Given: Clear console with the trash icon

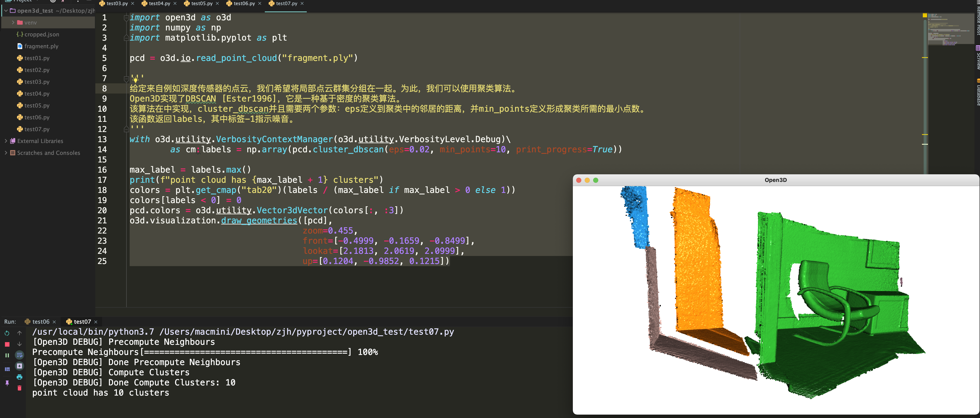Looking at the screenshot, I should (x=19, y=388).
